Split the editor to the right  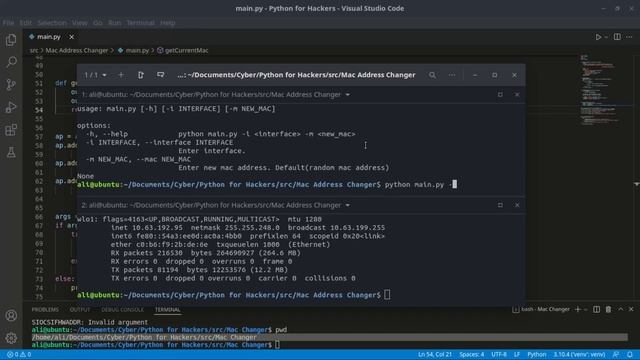(617, 37)
